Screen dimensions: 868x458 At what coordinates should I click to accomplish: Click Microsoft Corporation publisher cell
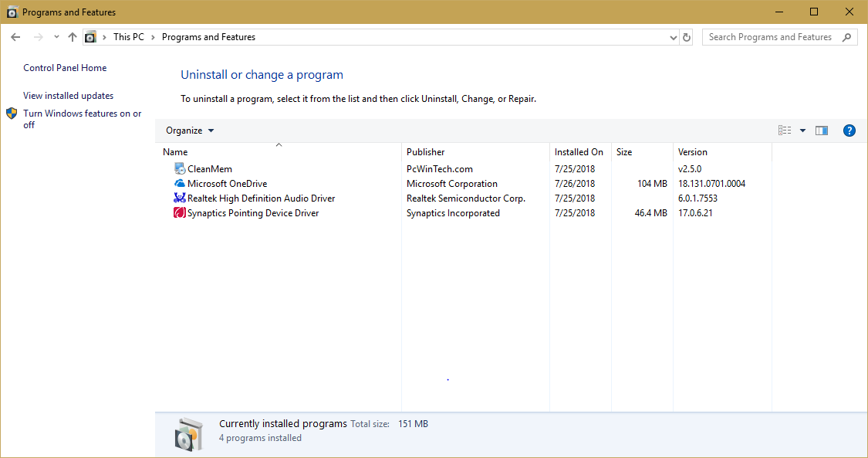pyautogui.click(x=451, y=183)
